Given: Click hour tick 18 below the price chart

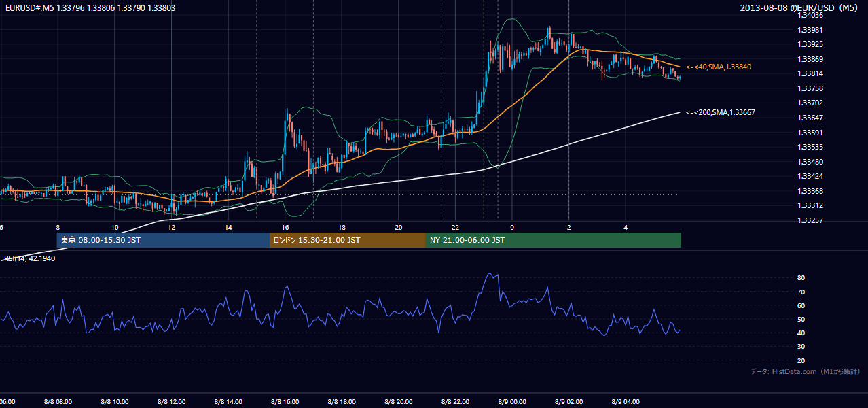Looking at the screenshot, I should [342, 227].
